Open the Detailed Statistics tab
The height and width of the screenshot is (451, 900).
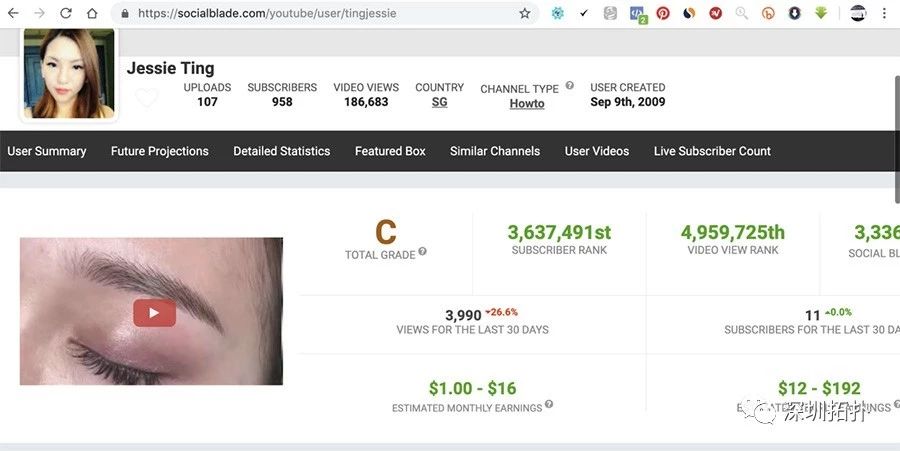coord(282,151)
